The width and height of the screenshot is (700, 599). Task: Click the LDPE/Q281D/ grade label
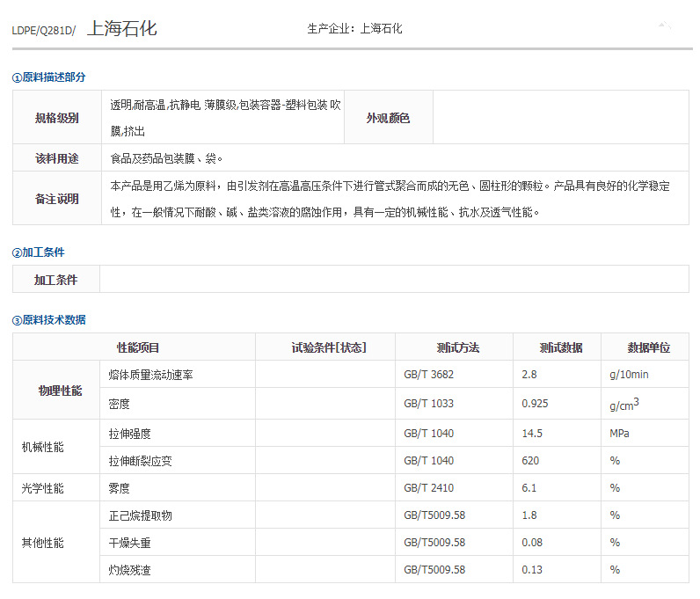(44, 31)
